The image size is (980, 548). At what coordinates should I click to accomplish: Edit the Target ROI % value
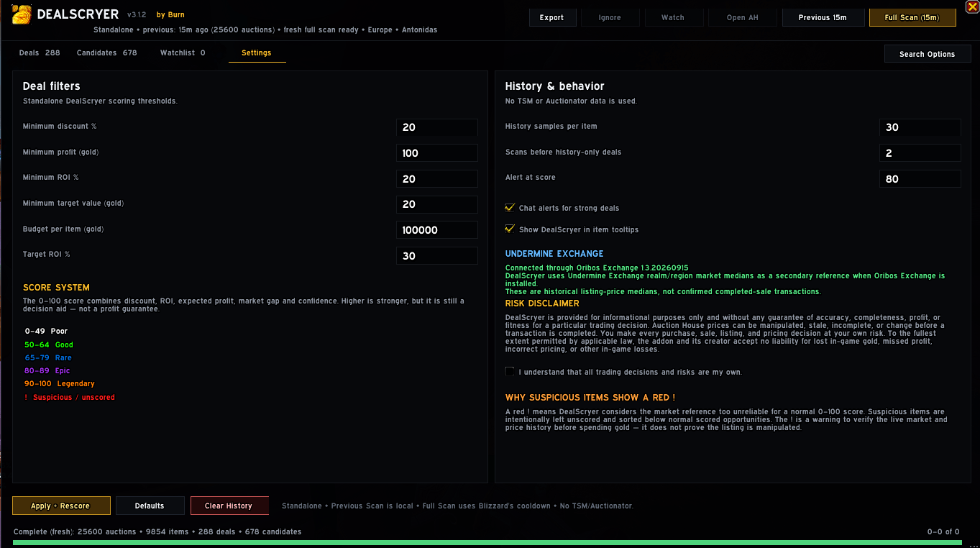[437, 256]
